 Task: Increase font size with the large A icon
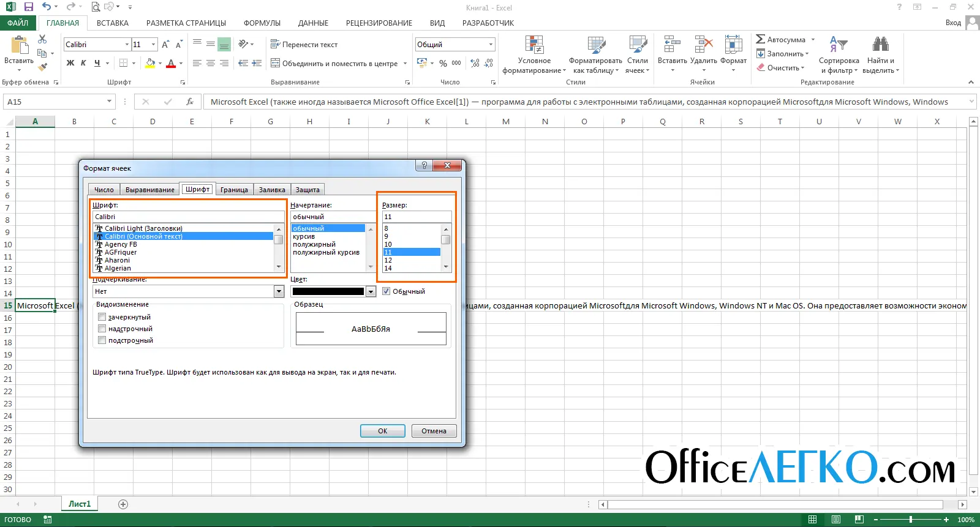pos(165,45)
